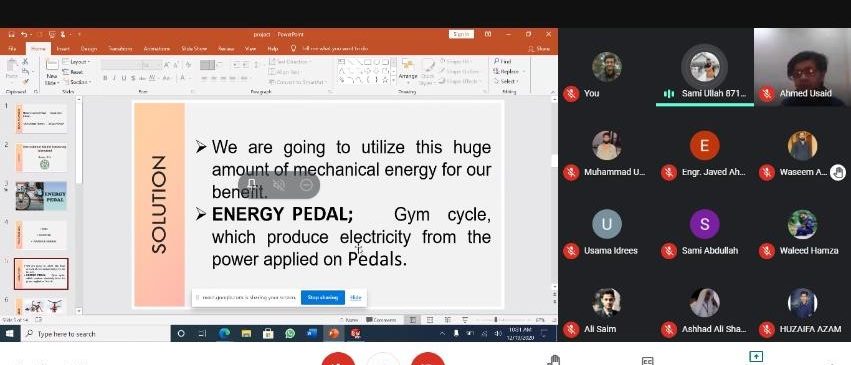Toggle Italic formatting in Font group
851x365 pixels.
pos(115,78)
